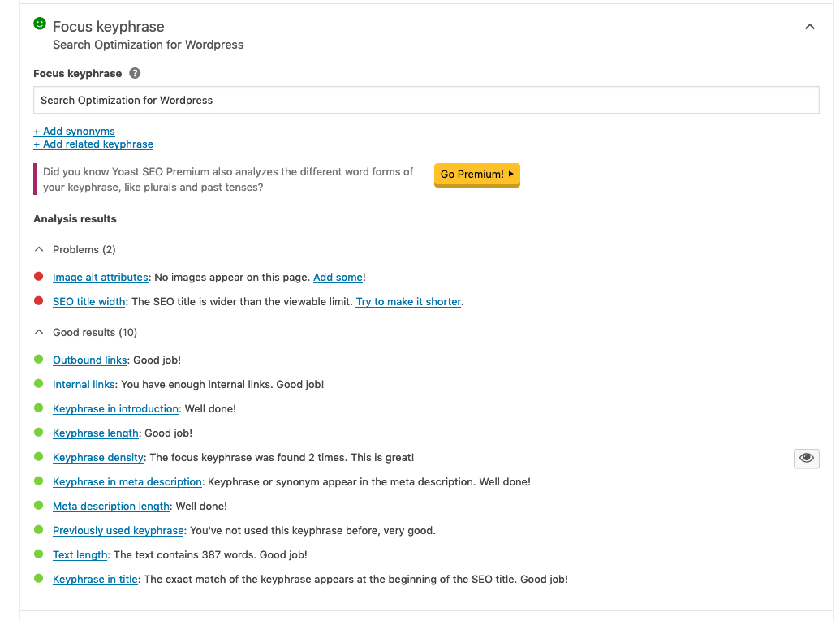
Task: Open the focus keyphrase help question mark
Action: 135,73
